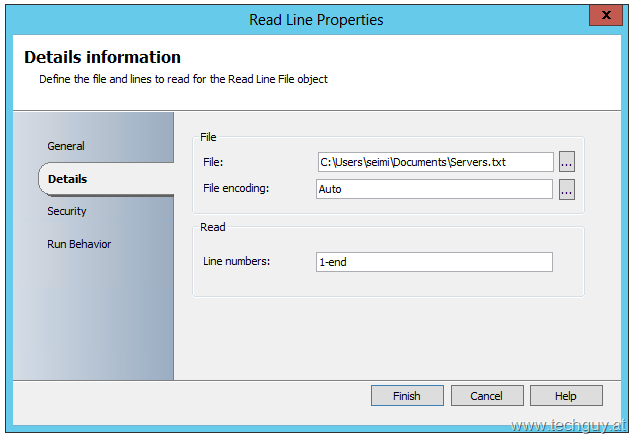Click the Cancel button
Viewport: 632px width, 436px height.
pyautogui.click(x=487, y=396)
